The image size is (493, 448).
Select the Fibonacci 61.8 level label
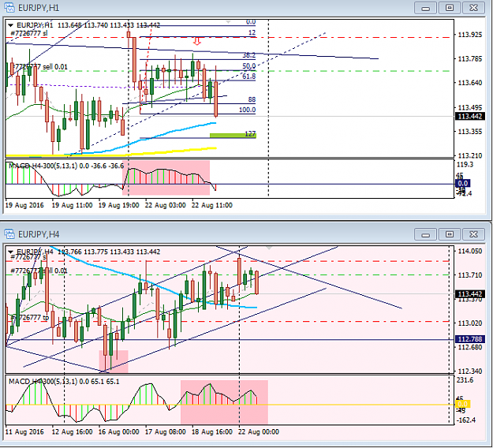click(x=248, y=77)
